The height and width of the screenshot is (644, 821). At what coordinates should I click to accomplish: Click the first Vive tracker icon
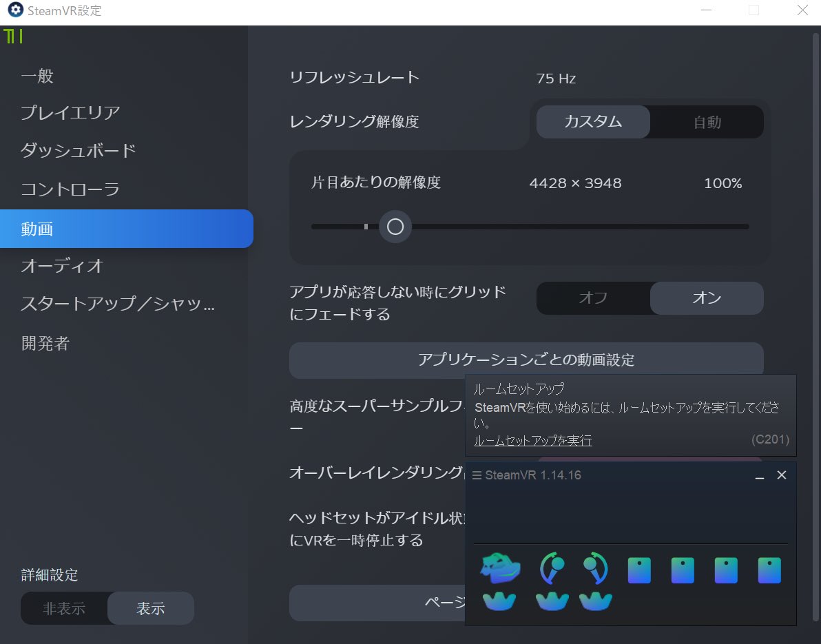point(499,601)
